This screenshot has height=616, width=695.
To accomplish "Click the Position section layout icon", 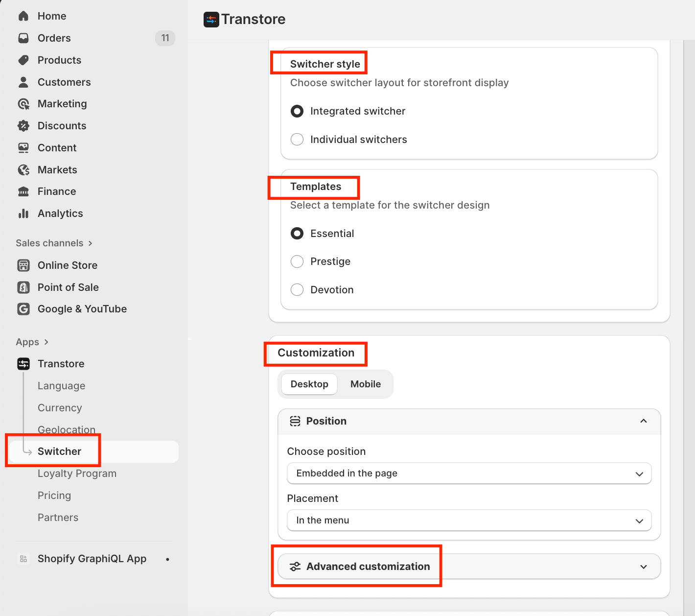I will pos(295,421).
